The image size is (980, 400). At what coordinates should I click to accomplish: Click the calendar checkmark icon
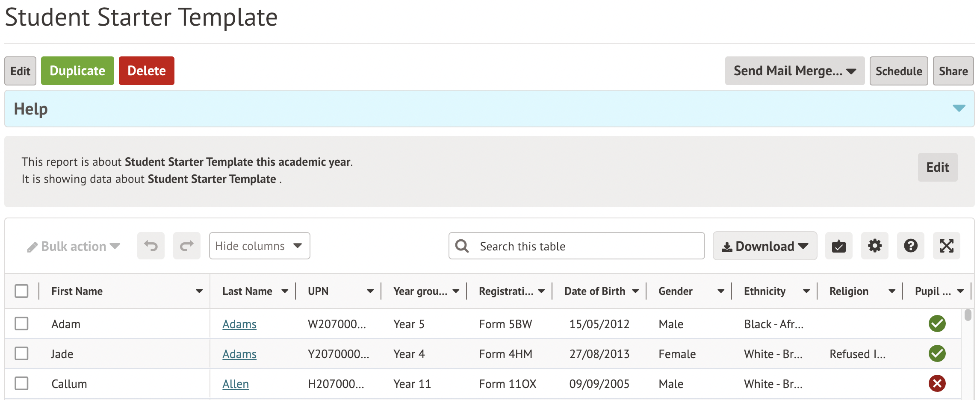click(838, 246)
